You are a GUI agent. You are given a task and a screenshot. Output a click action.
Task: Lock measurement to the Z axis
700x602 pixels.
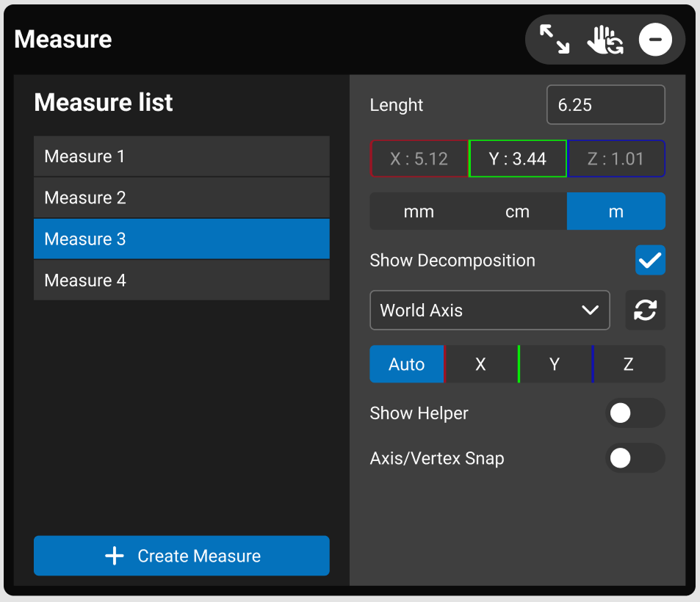pos(629,365)
